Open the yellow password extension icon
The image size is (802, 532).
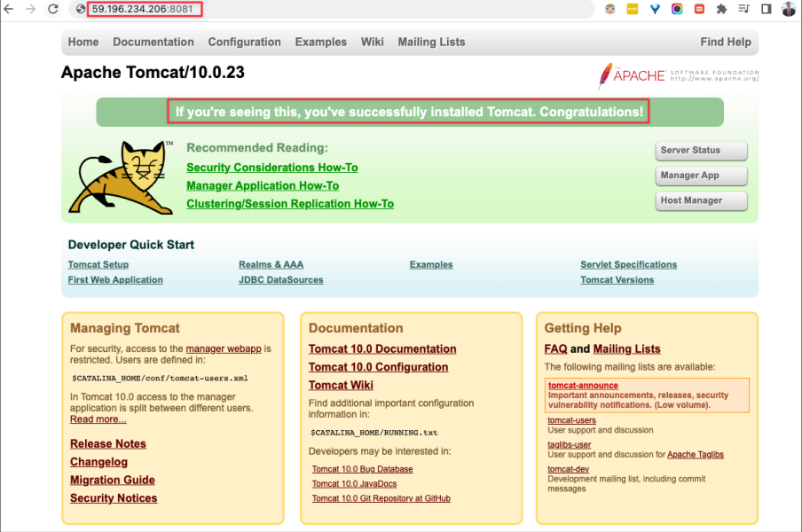click(633, 9)
